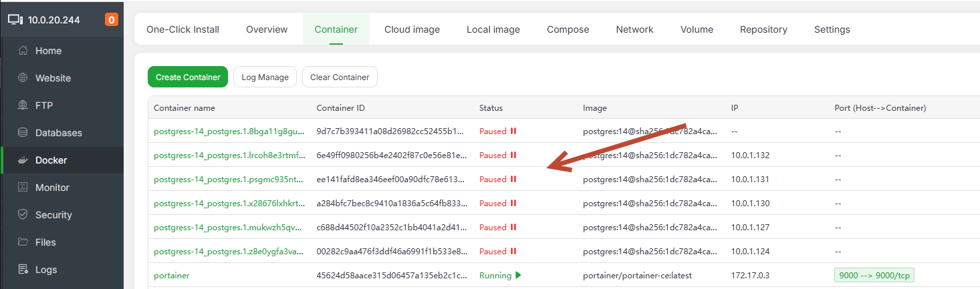Viewport: 980px width, 289px height.
Task: Click the orange notification badge showing 0
Action: pos(112,20)
